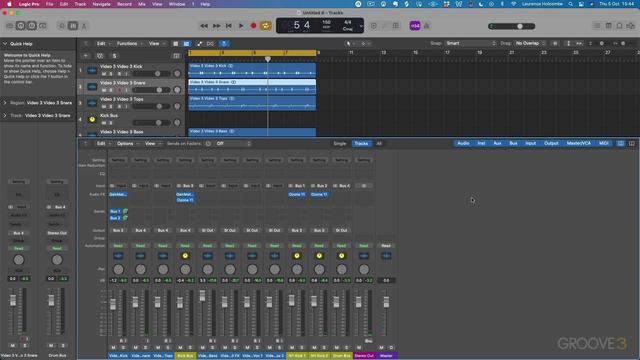The image size is (640, 360).
Task: Toggle the Inspector button in control bar
Action: (20, 26)
